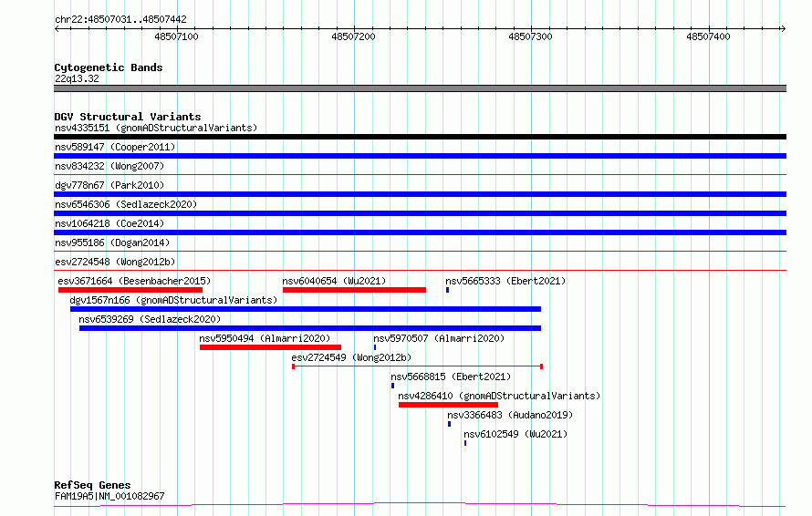The height and width of the screenshot is (516, 812).
Task: Click small blue marker under nsv5970507
Action: coord(375,347)
